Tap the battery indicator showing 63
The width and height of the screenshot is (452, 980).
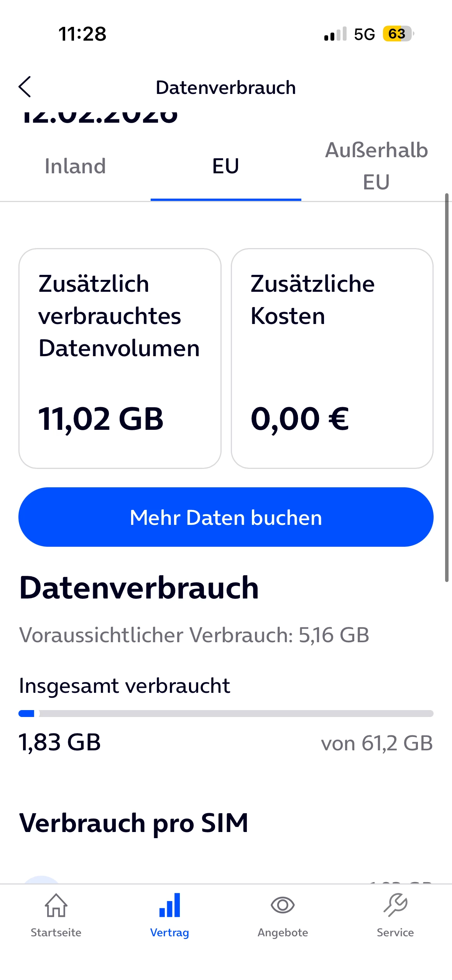[398, 34]
